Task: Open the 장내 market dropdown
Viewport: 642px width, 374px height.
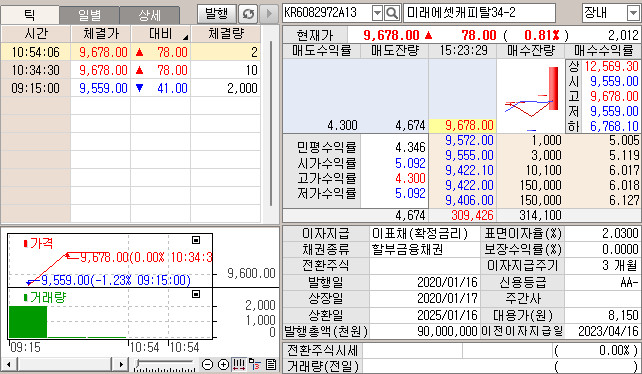Action: tap(632, 13)
